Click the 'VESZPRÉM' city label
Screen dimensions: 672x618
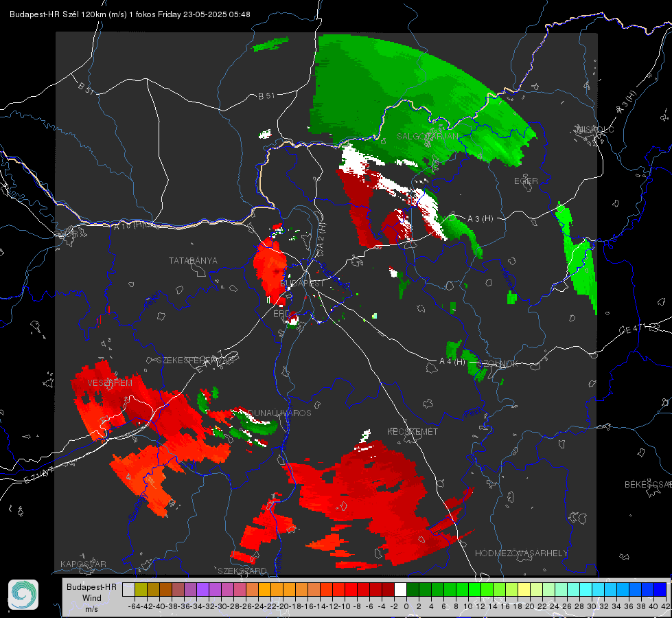click(x=110, y=383)
